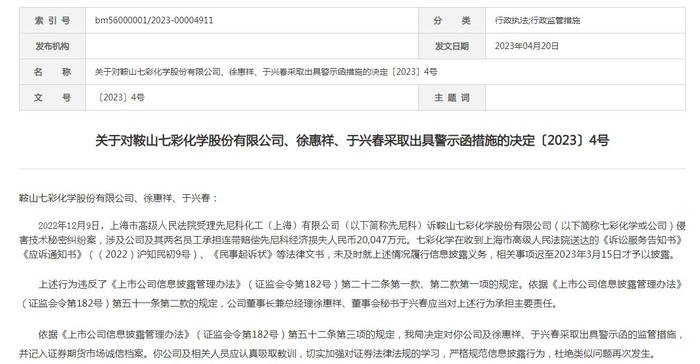The height and width of the screenshot is (364, 700).
Task: Click the line beginning 并记入证券期货市场诚信档案
Action: click(338, 354)
